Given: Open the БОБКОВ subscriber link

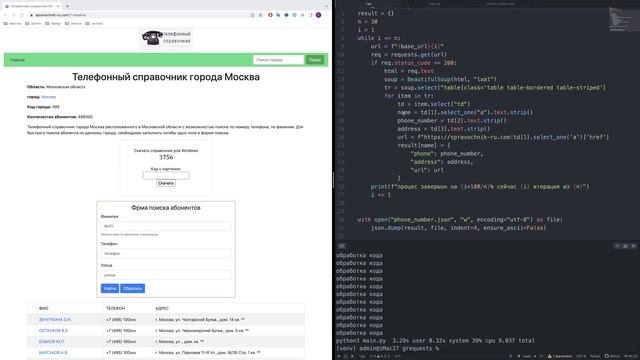Looking at the screenshot, I should click(x=51, y=342).
